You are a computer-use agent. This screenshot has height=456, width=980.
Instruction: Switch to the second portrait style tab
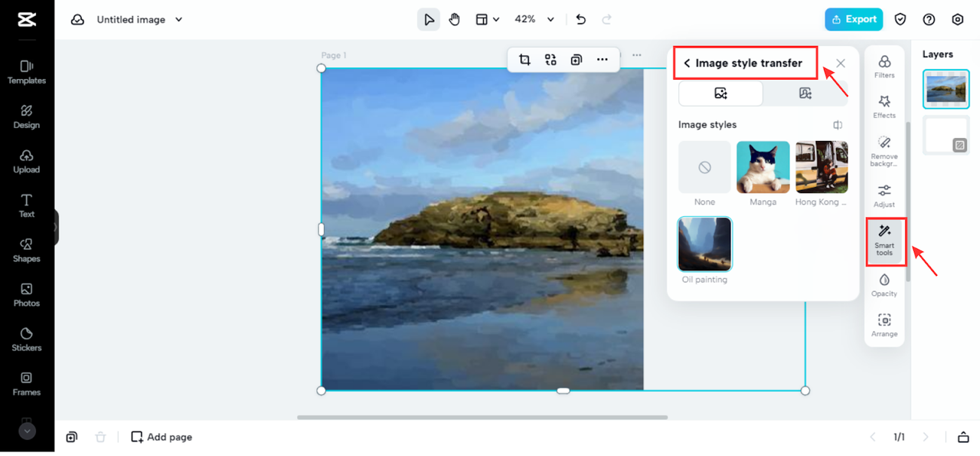click(805, 93)
